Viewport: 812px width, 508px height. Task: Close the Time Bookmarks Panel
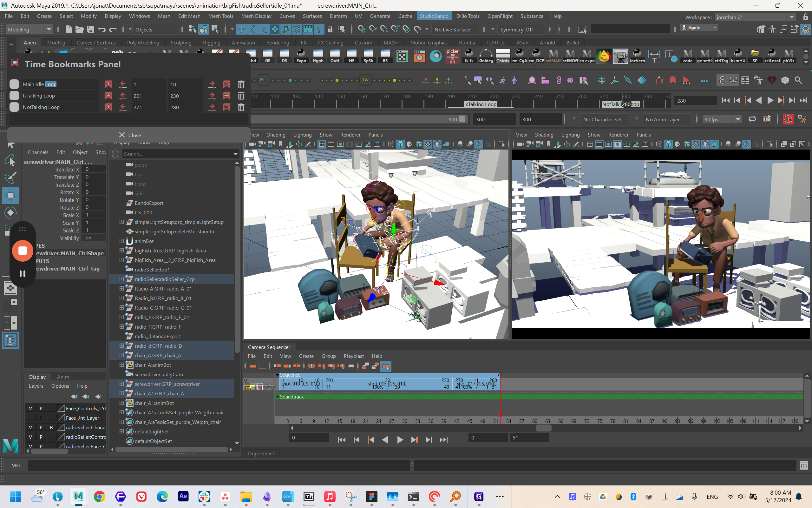[129, 135]
